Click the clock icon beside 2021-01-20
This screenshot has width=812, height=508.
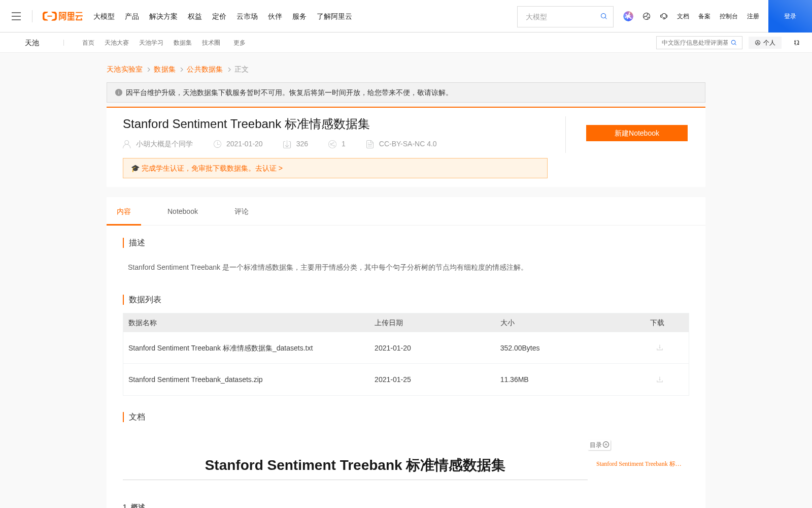point(217,144)
